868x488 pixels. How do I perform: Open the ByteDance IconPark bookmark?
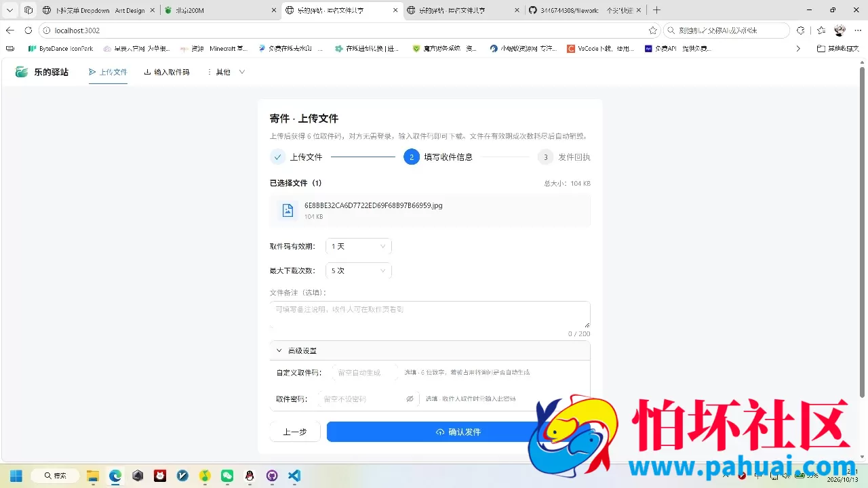[x=60, y=49]
